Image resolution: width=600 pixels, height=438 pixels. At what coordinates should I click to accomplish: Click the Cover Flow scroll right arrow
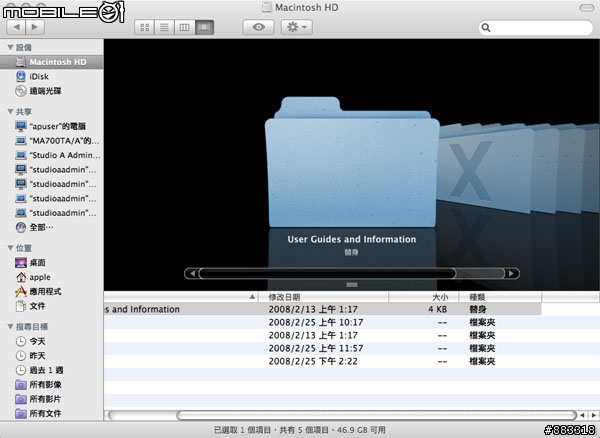512,274
